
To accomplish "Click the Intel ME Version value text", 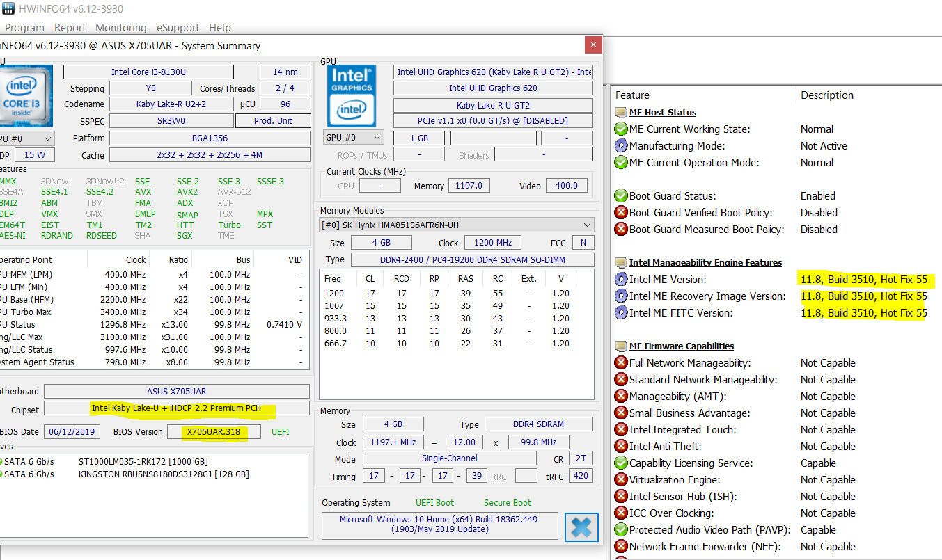I will click(864, 280).
